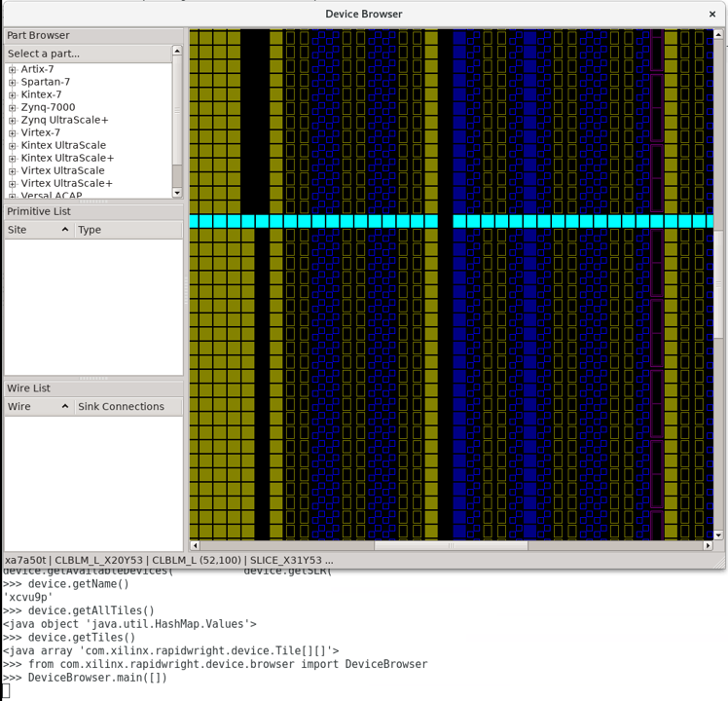Select Zynq UltraScale+ family label
The height and width of the screenshot is (701, 728).
tap(64, 120)
